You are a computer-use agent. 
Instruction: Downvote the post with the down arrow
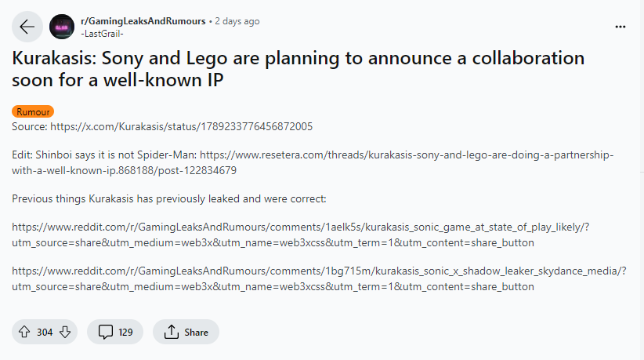[65, 332]
